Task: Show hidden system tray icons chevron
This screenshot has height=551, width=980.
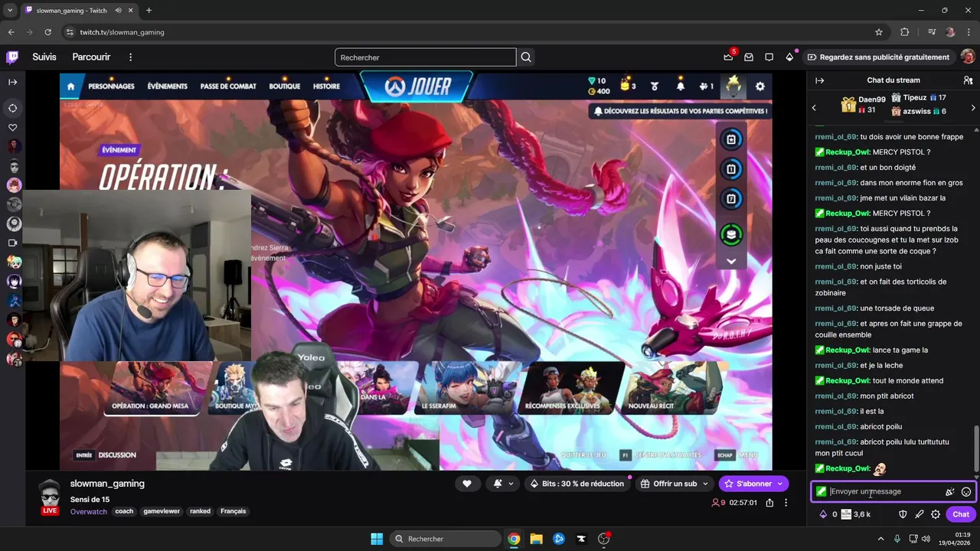Action: pyautogui.click(x=880, y=539)
